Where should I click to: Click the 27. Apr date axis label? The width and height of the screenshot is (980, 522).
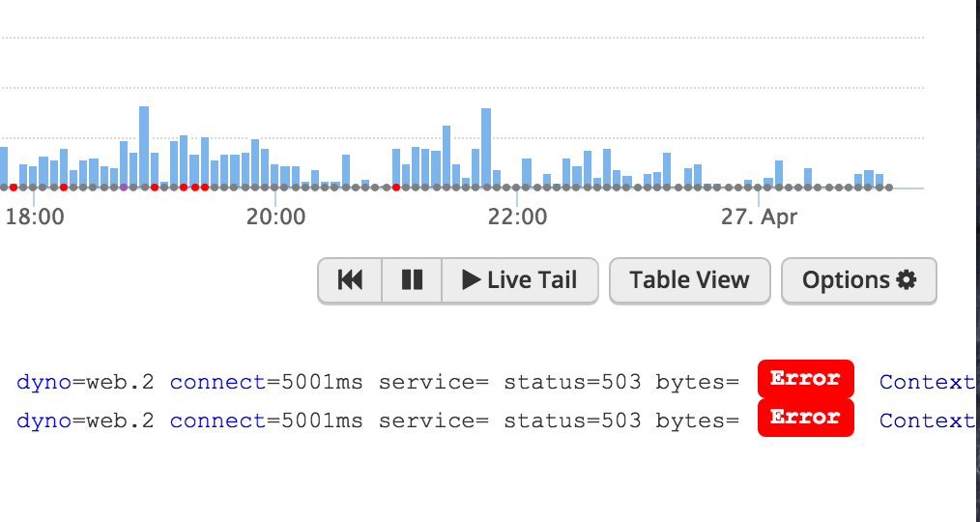click(759, 217)
